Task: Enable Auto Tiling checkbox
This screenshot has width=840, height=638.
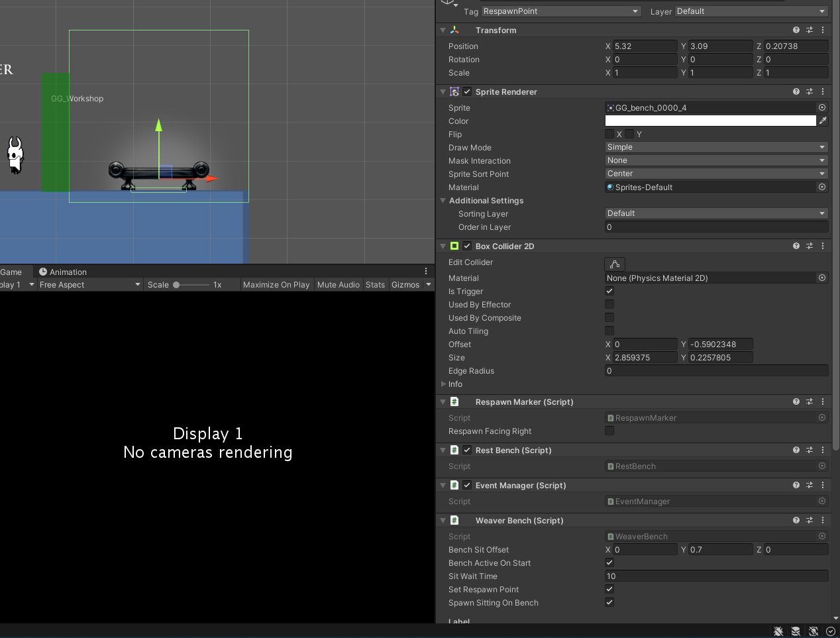Action: pos(609,331)
